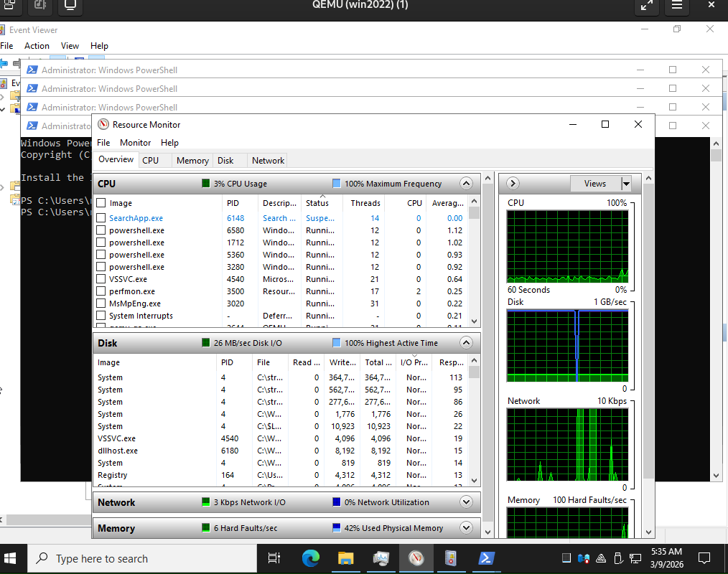Select all processes using Image header checkbox
The width and height of the screenshot is (728, 574).
101,203
